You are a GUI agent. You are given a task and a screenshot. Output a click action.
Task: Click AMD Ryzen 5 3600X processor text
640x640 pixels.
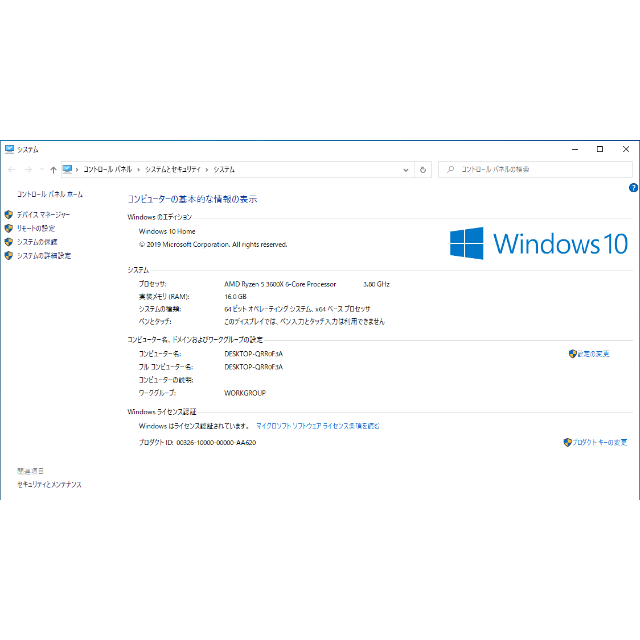pos(280,284)
